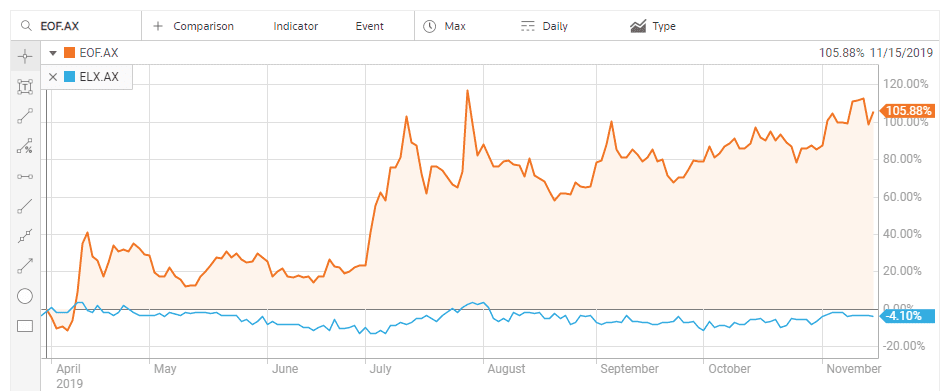Select the crosshair cursor tool
This screenshot has width=950, height=391.
(x=24, y=58)
